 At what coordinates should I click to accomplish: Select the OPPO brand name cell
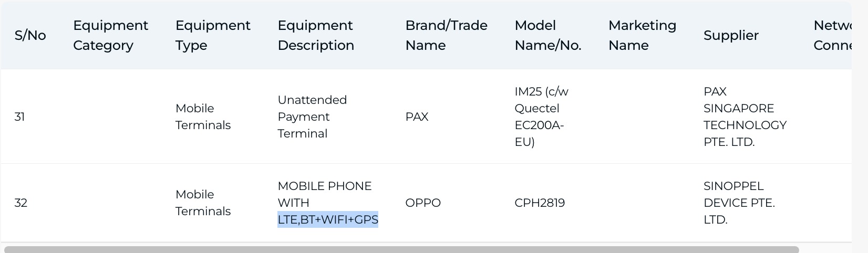coord(423,203)
